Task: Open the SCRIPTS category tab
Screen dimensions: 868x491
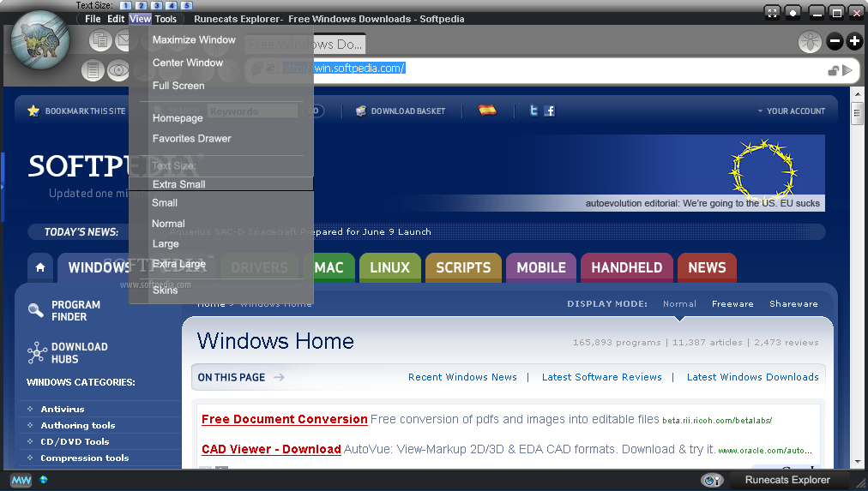Action: (x=463, y=267)
